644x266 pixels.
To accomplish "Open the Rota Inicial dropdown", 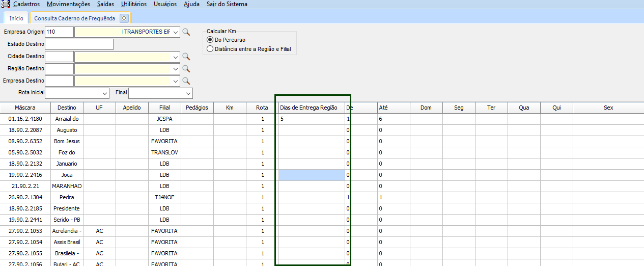I will click(105, 93).
